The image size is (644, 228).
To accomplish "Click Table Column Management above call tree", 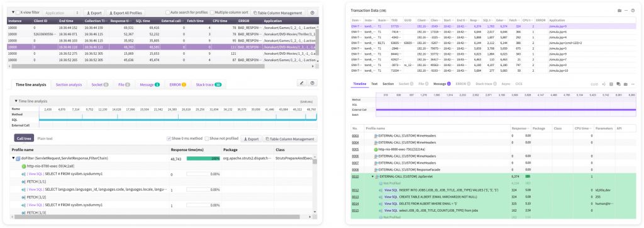I will pos(290,139).
